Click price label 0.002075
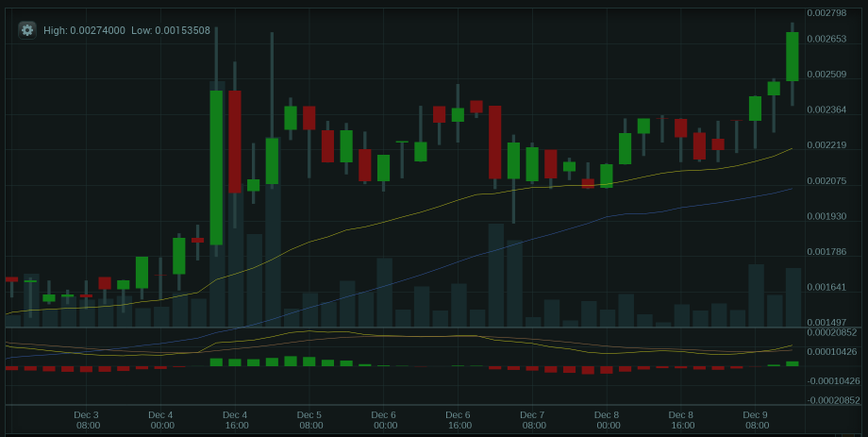Screen dimensions: 868x437 (x=826, y=180)
